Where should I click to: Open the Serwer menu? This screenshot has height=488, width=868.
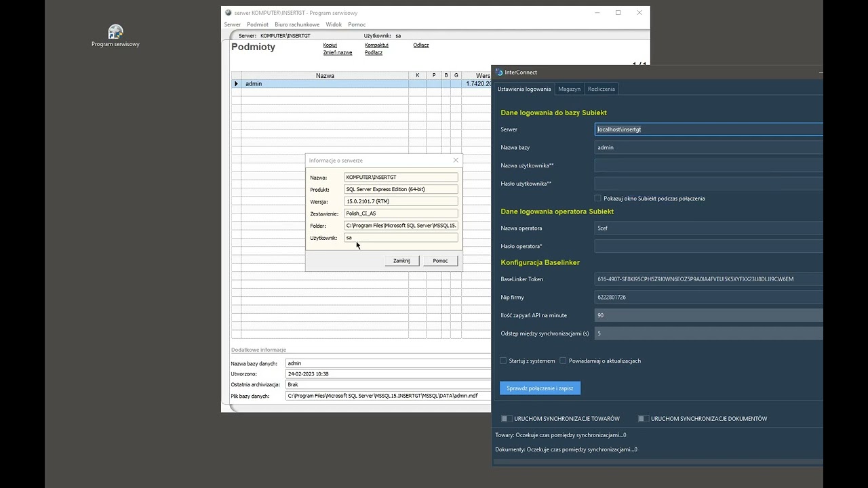click(x=233, y=24)
